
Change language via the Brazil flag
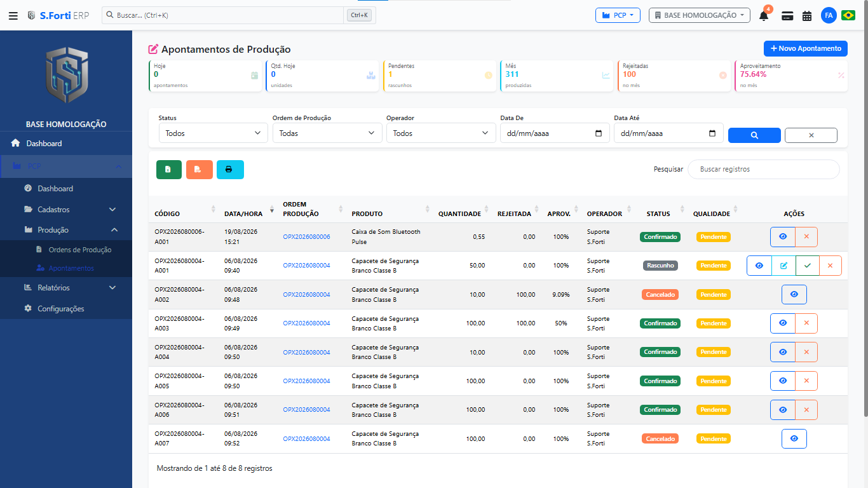[848, 15]
